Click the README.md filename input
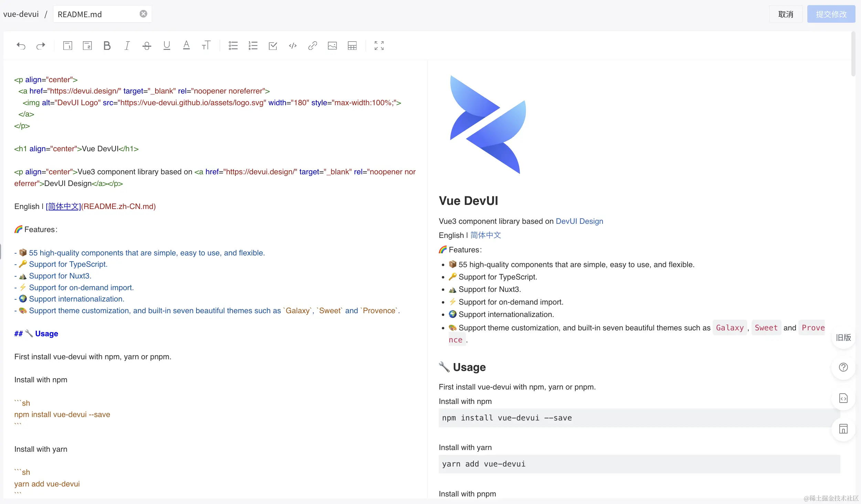861x504 pixels. pyautogui.click(x=102, y=14)
